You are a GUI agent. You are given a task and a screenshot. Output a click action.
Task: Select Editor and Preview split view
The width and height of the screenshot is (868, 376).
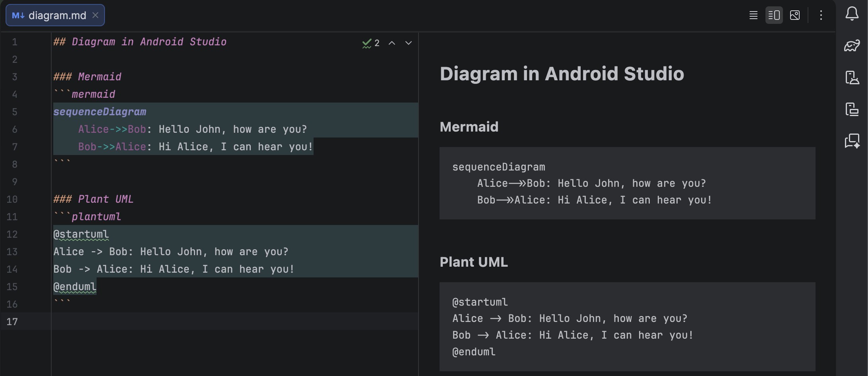point(774,16)
